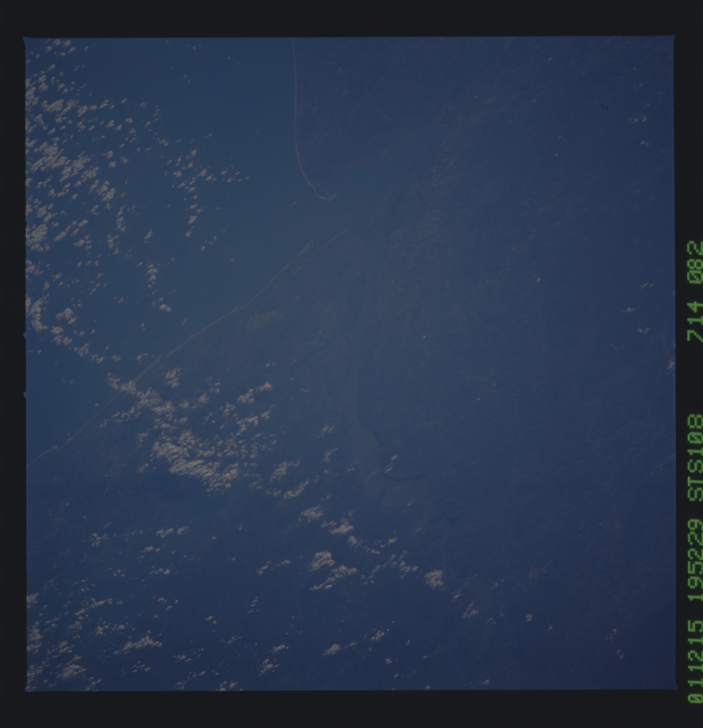
Task: Click the small notch on the left film edge
Action: [x=25, y=335]
